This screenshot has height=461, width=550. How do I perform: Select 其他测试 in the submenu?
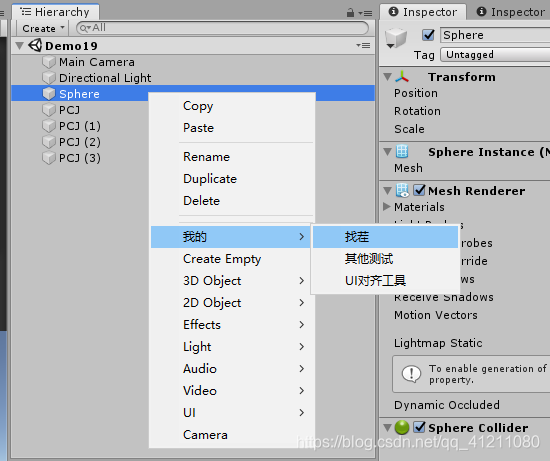point(385,259)
